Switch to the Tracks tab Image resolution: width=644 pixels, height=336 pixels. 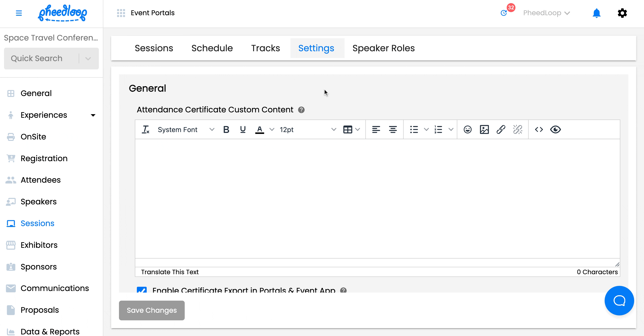click(x=265, y=48)
